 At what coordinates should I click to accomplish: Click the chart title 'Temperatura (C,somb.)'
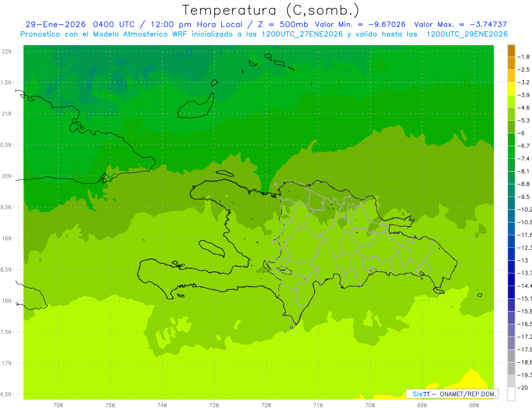(x=270, y=10)
